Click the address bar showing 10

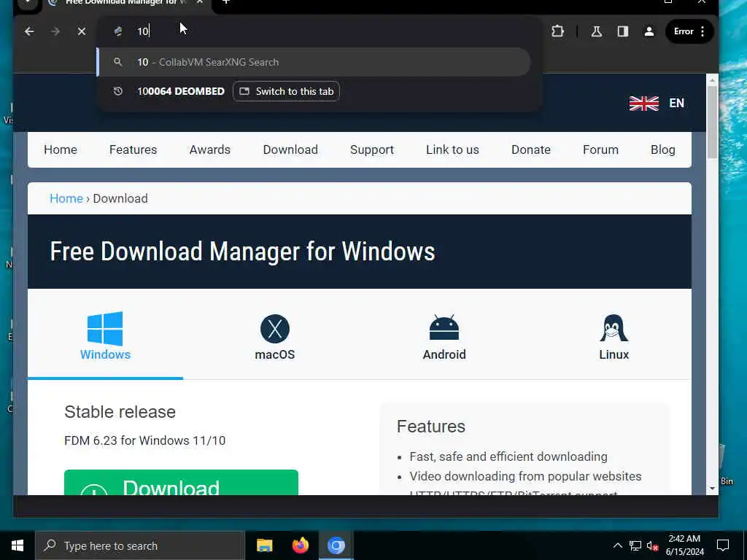(x=320, y=31)
